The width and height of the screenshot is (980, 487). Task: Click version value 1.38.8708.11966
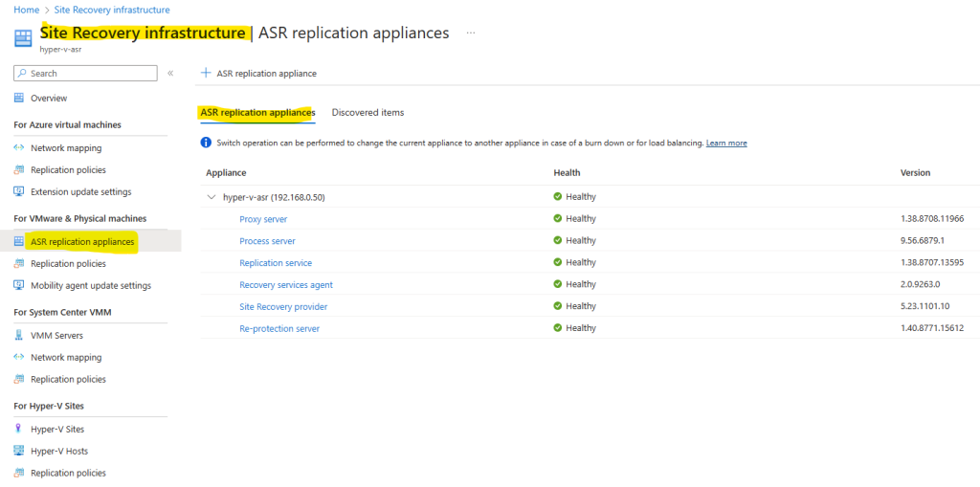932,219
